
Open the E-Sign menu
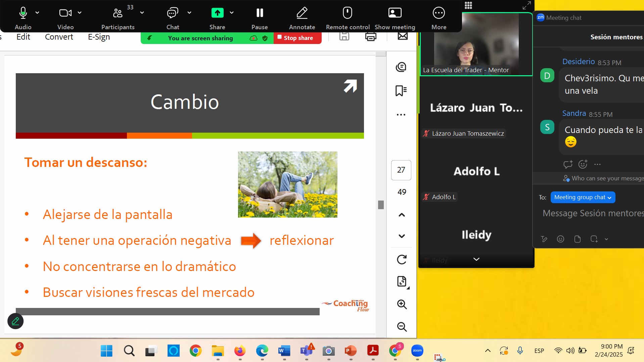coord(99,37)
